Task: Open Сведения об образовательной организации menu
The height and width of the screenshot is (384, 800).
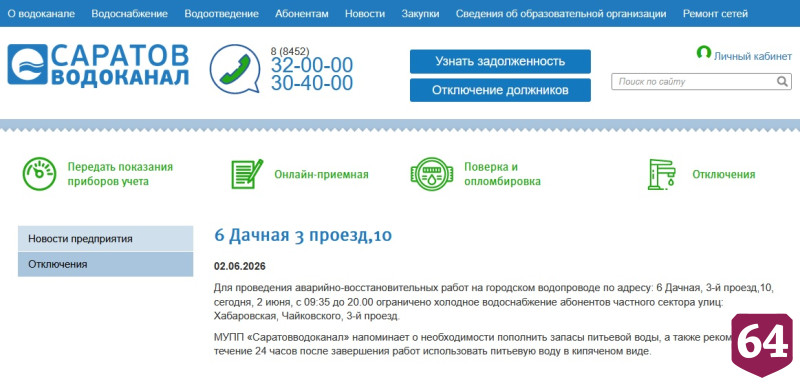Action: click(x=561, y=14)
